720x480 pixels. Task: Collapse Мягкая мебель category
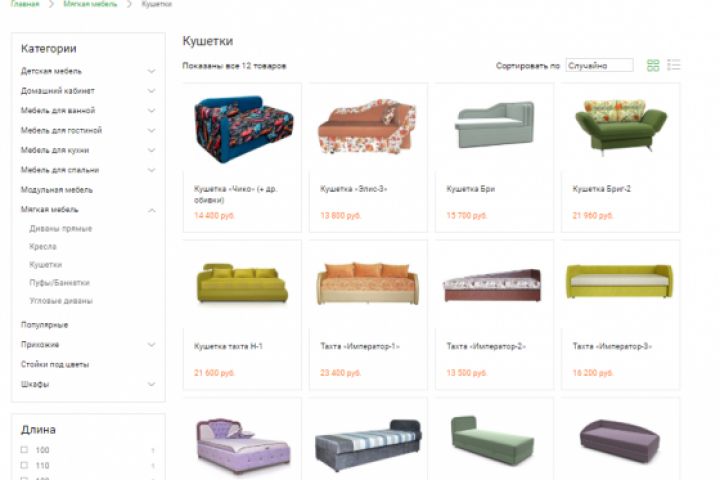(x=151, y=210)
